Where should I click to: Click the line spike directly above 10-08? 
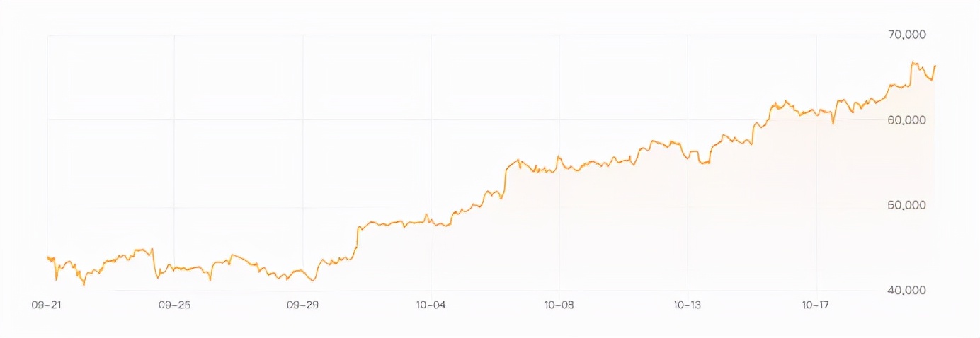[558, 156]
